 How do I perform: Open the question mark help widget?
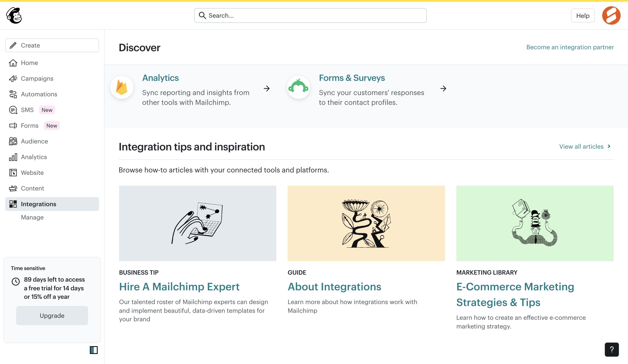pyautogui.click(x=612, y=349)
